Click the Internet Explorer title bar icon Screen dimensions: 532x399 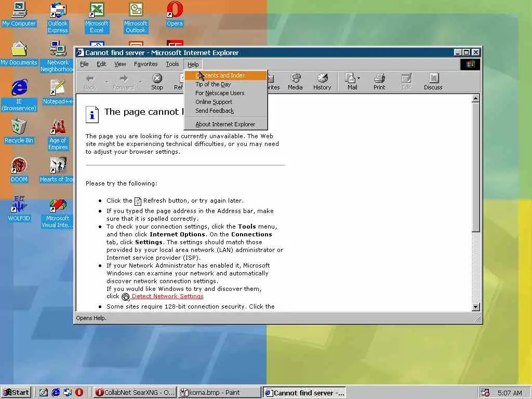pyautogui.click(x=80, y=52)
